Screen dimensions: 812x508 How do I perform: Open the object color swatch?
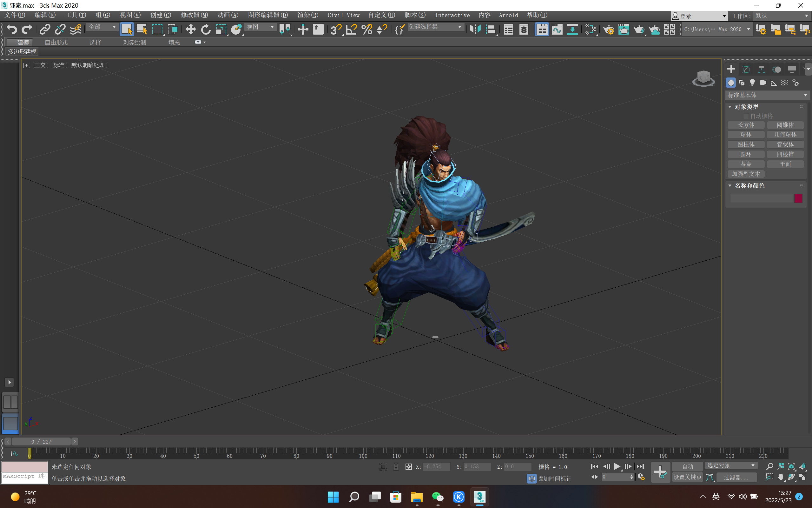798,198
